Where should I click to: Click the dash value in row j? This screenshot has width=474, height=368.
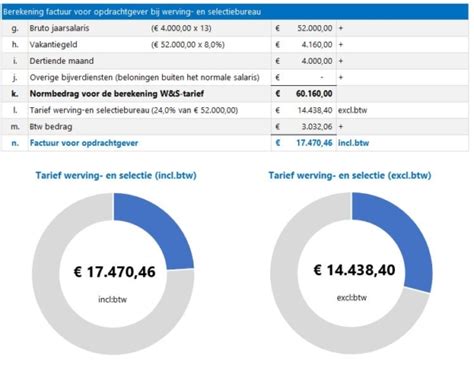coord(322,77)
